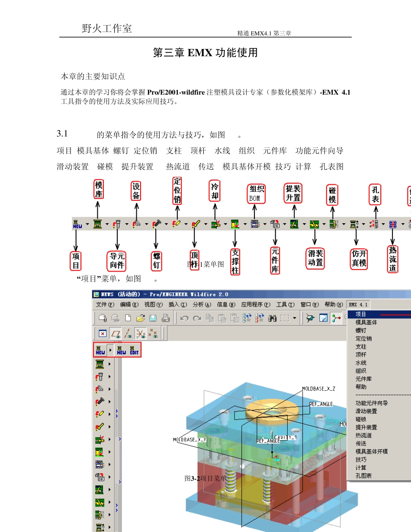Viewport: 411px width, 532px height.
Task: Select support pillar icon in vertical sidebar
Action: tap(100, 452)
